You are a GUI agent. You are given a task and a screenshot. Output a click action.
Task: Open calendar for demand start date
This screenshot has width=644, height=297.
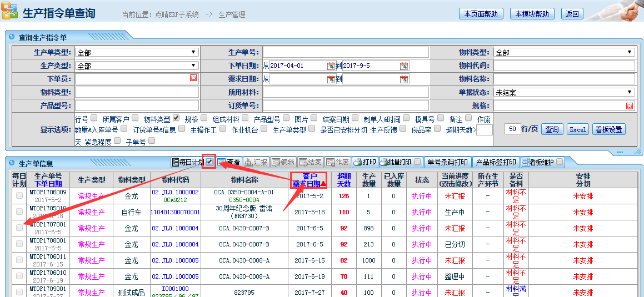(331, 79)
